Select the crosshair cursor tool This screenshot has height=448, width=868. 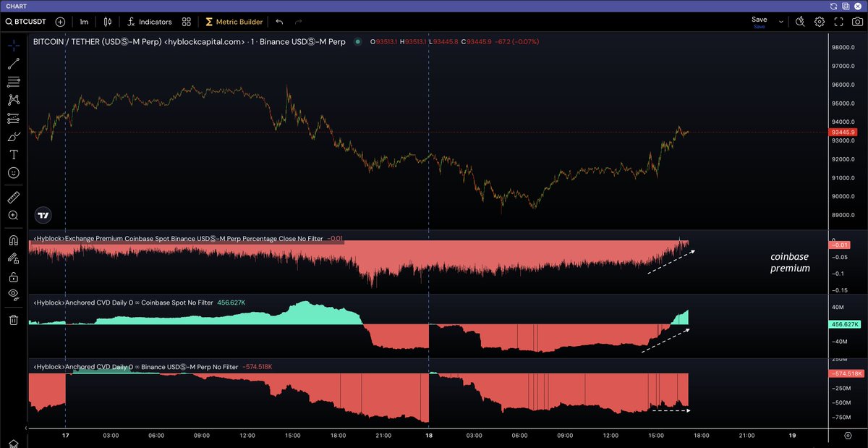coord(14,45)
